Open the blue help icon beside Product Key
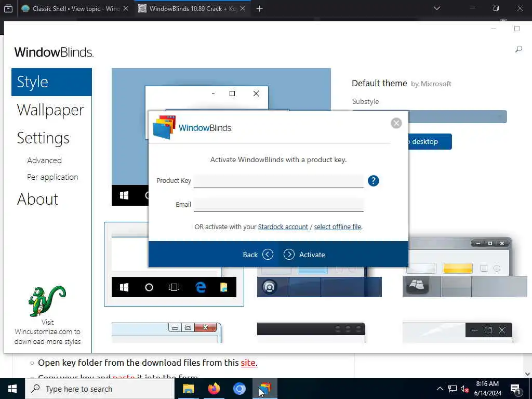 373,181
